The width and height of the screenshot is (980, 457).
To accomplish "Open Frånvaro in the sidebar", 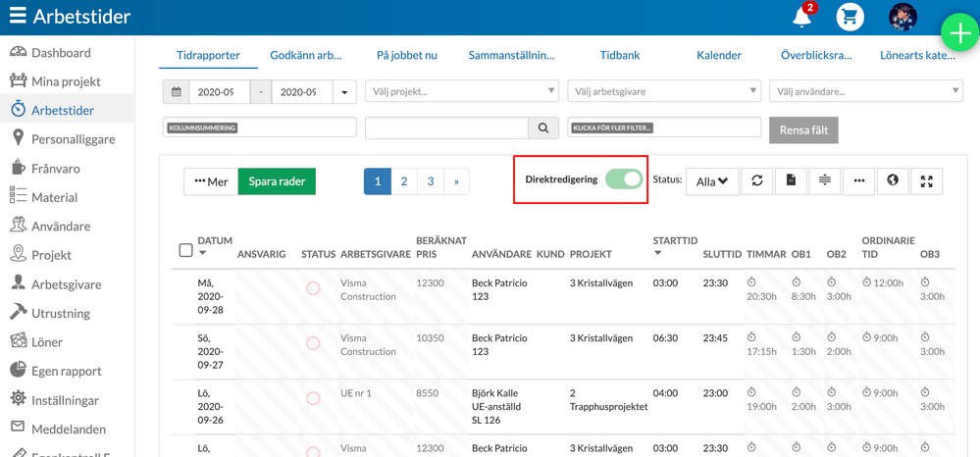I will tap(56, 169).
